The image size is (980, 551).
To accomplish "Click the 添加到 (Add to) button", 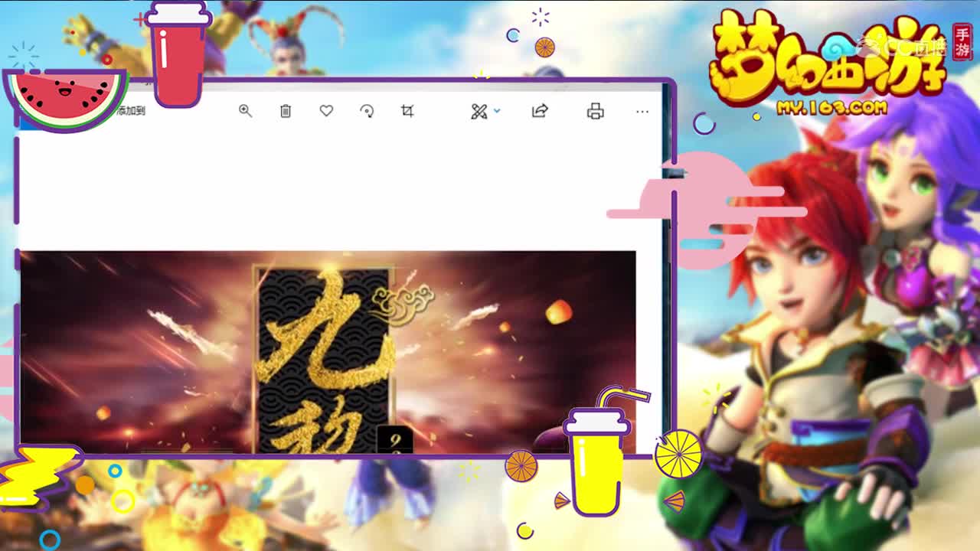I will point(131,111).
